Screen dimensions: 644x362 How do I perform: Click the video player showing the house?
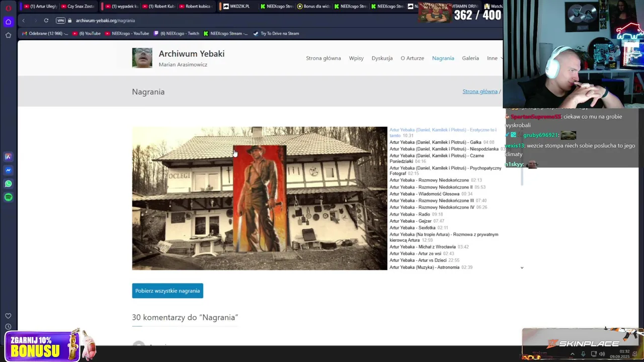pyautogui.click(x=260, y=198)
